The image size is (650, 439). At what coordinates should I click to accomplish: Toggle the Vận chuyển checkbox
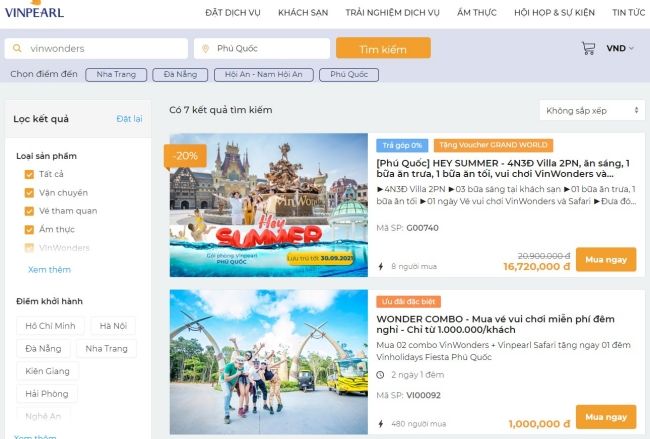(x=29, y=193)
